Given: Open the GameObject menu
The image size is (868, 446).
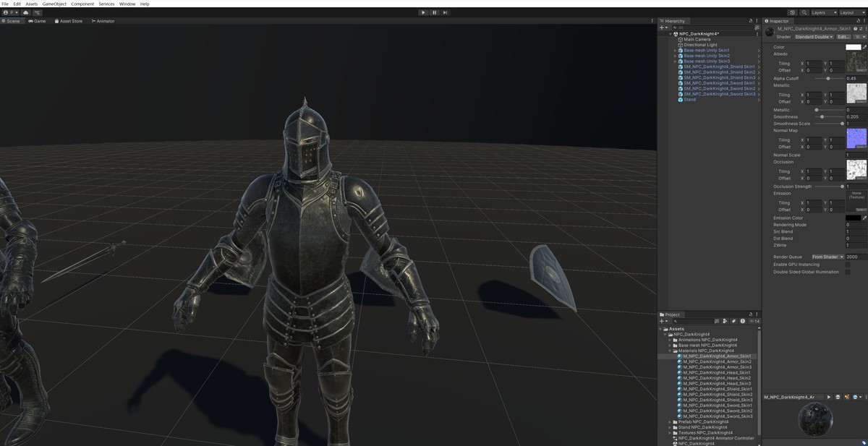Looking at the screenshot, I should pyautogui.click(x=54, y=4).
